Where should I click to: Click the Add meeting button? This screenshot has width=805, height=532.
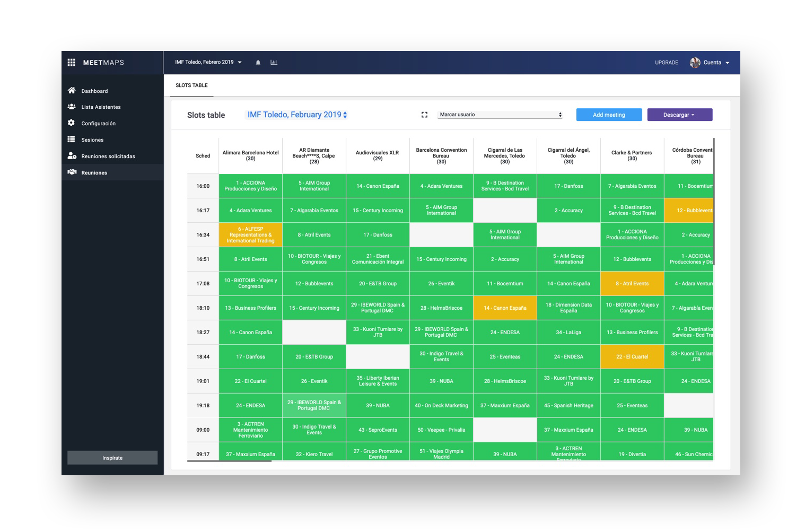[x=609, y=115]
